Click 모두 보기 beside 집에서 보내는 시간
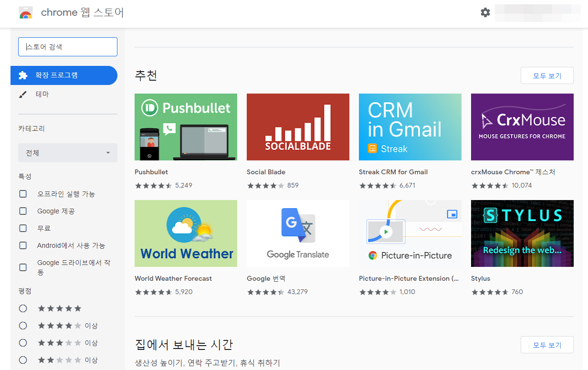The height and width of the screenshot is (370, 588). click(547, 345)
